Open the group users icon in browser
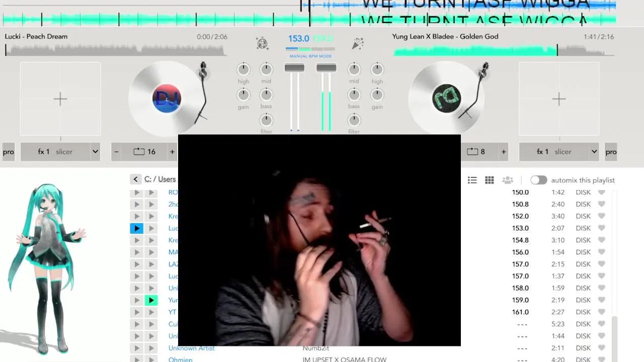 pos(508,180)
